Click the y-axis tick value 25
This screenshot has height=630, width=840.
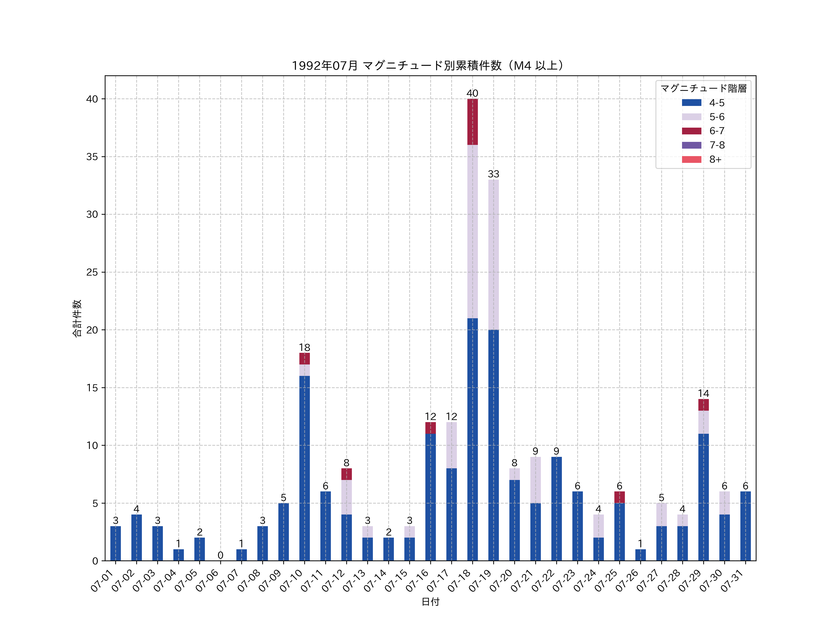[x=92, y=272]
